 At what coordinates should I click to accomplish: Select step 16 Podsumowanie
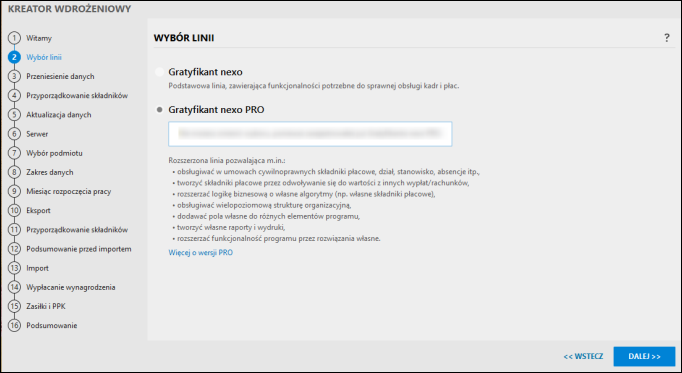[43, 326]
